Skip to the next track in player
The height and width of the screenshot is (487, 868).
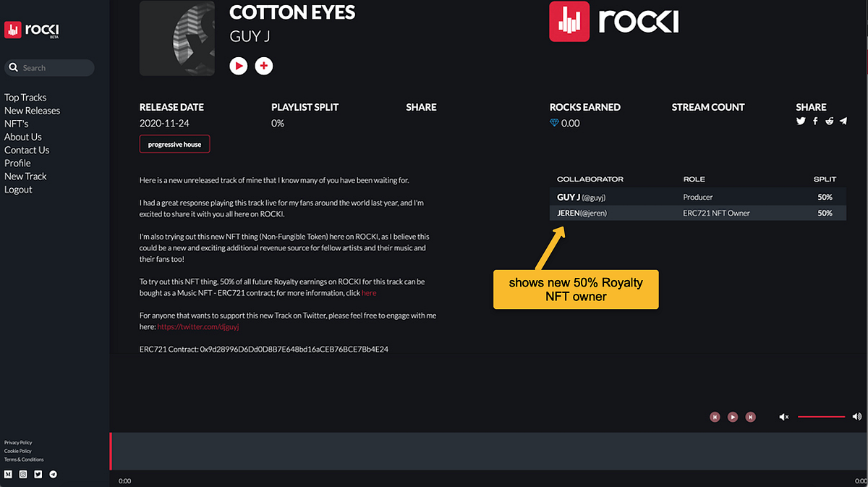(751, 417)
